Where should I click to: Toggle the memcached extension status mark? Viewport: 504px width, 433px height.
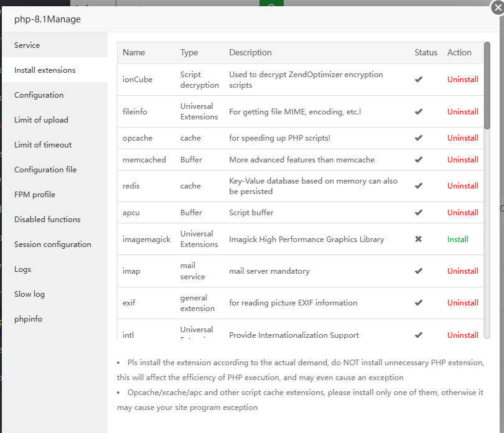point(418,159)
